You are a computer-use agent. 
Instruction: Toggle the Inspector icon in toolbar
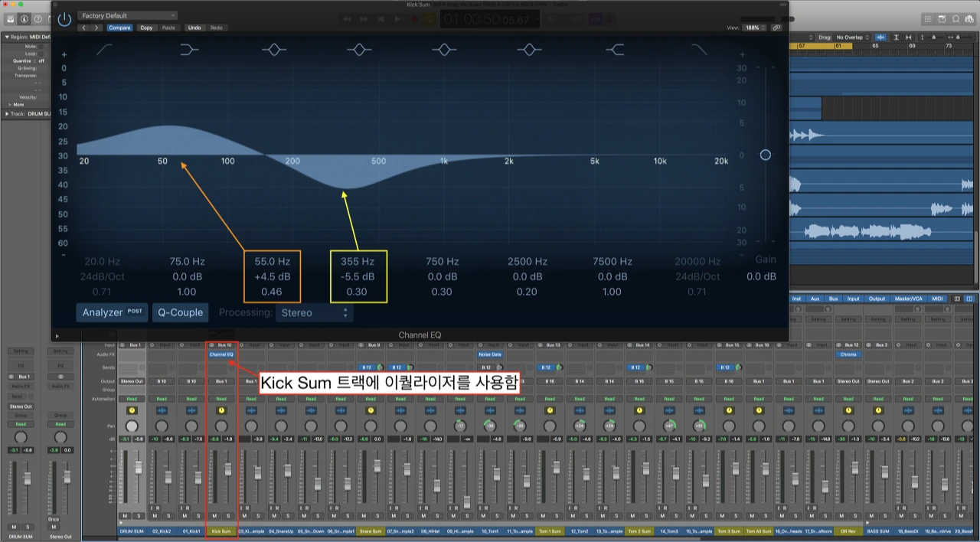pyautogui.click(x=24, y=18)
